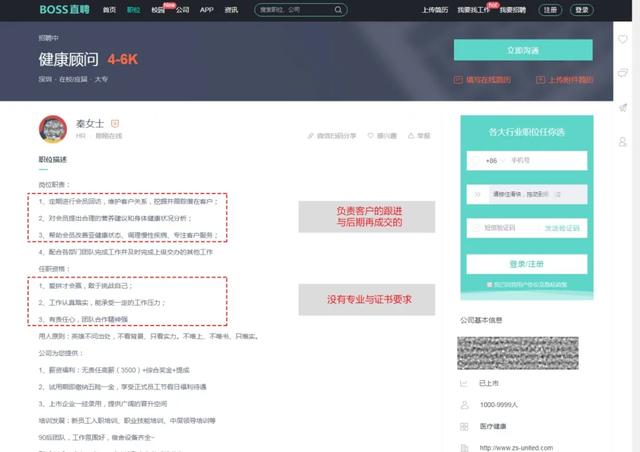Click the 1000-9999人 company size text
This screenshot has width=640, height=452.
tap(499, 405)
